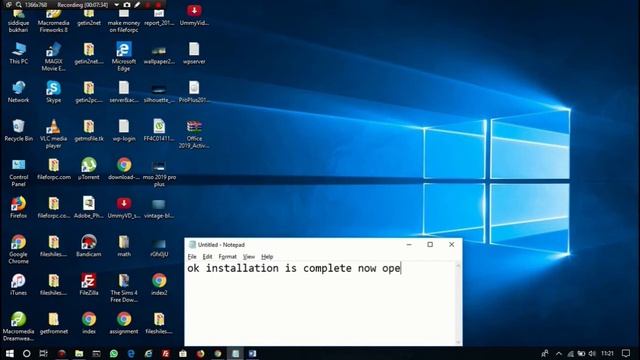This screenshot has width=640, height=360.
Task: Click inside the Notepad text area
Action: [x=320, y=304]
